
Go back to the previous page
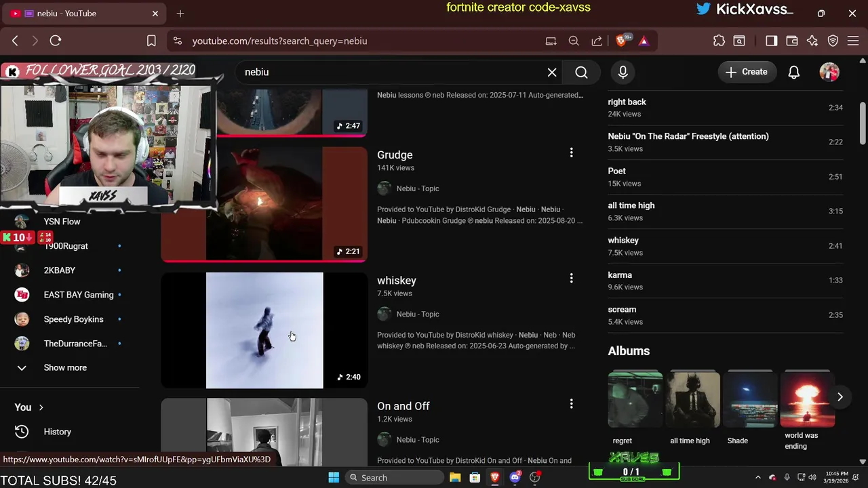[15, 41]
